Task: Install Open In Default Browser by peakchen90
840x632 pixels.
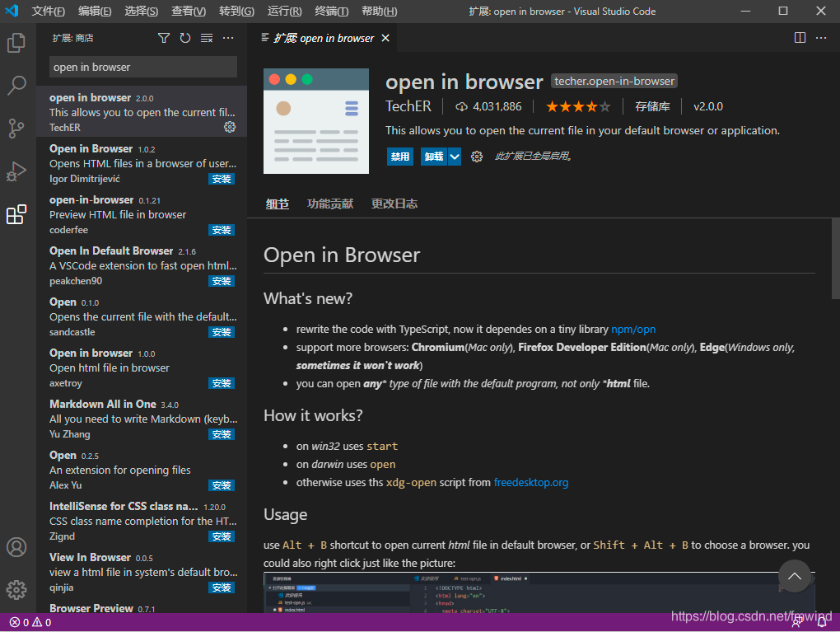Action: coord(222,281)
